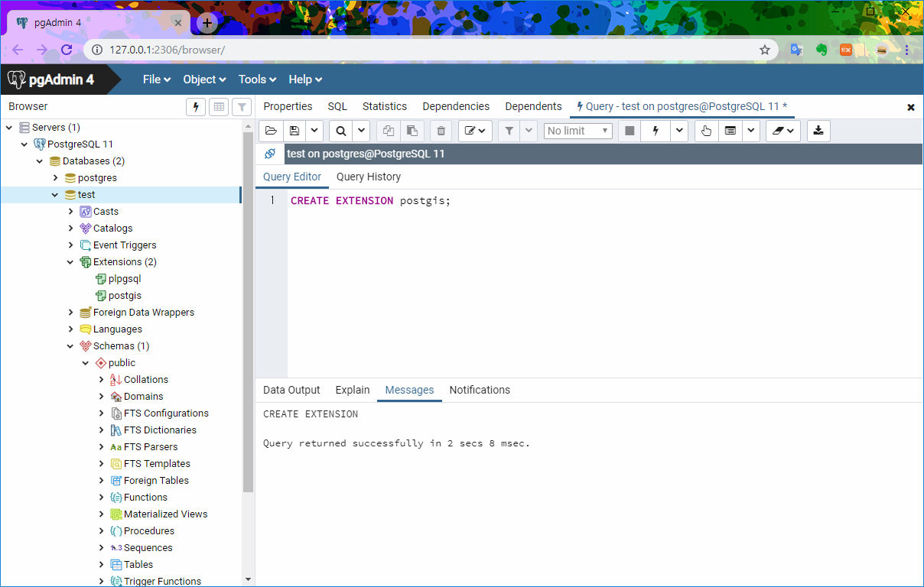Expand the Execute options dropdown arrow
924x587 pixels.
[679, 131]
